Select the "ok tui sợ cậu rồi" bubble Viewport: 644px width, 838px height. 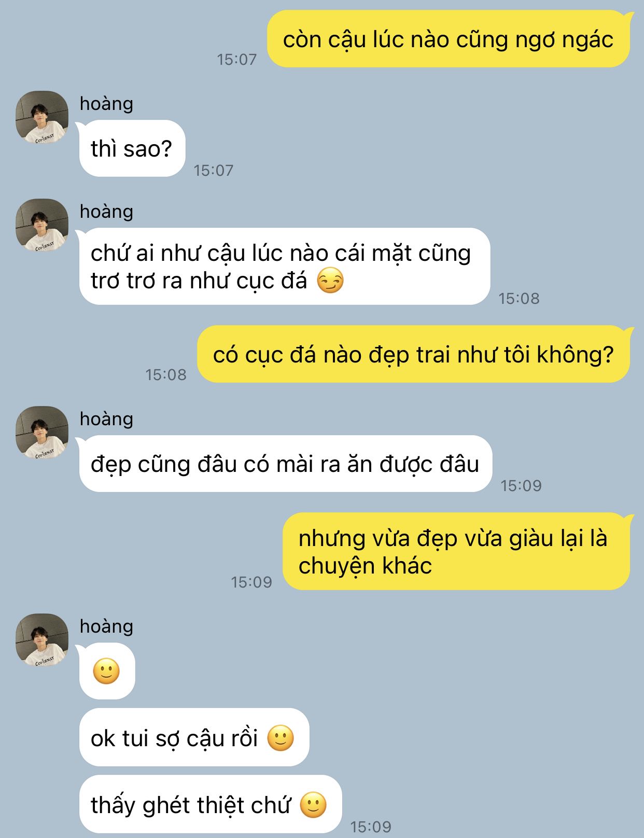click(194, 737)
